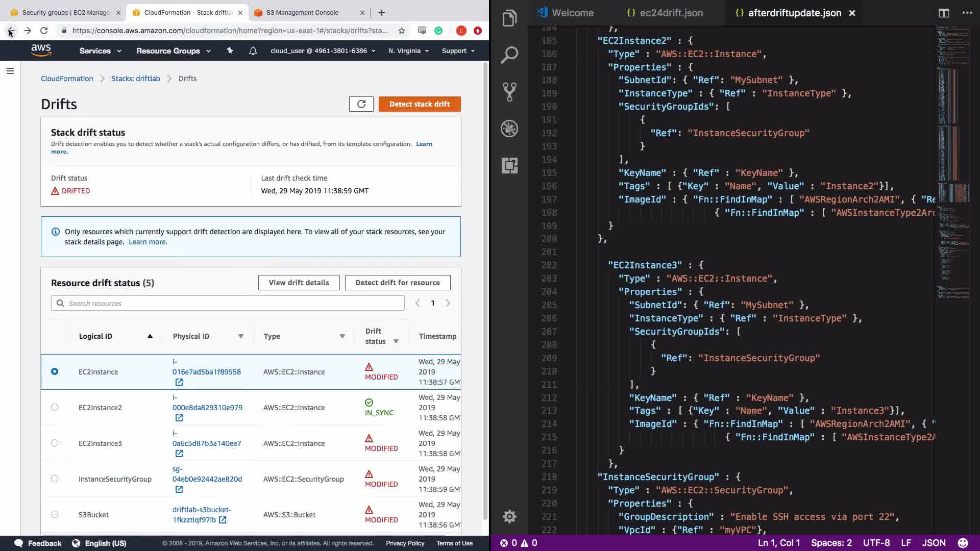Select the S3Bucket radio button
The width and height of the screenshot is (980, 551).
(x=55, y=514)
